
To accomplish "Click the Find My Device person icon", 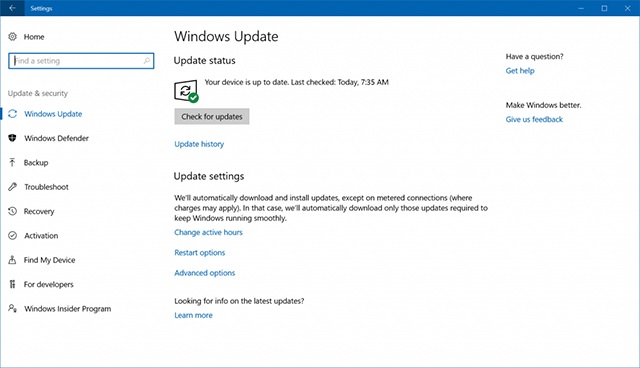I will pyautogui.click(x=13, y=260).
